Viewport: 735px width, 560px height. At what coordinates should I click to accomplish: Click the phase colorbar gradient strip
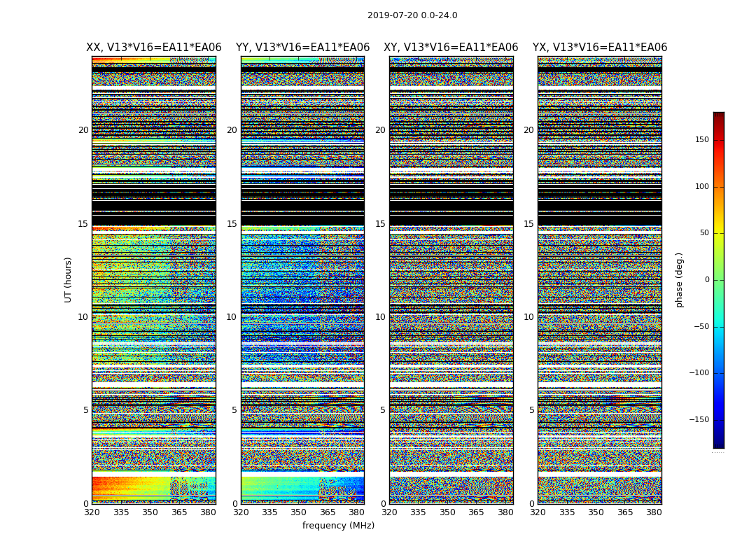719,280
